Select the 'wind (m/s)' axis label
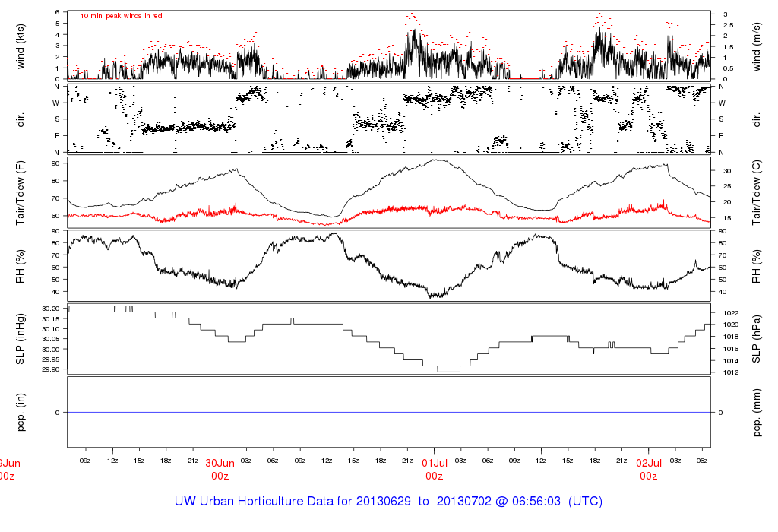The image size is (778, 532). (756, 46)
